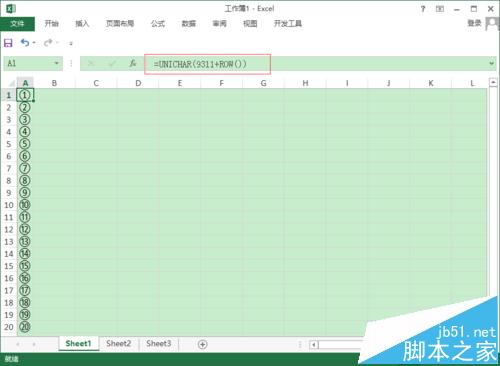The height and width of the screenshot is (366, 500).
Task: Open ribbon display options icon
Action: pyautogui.click(x=440, y=9)
